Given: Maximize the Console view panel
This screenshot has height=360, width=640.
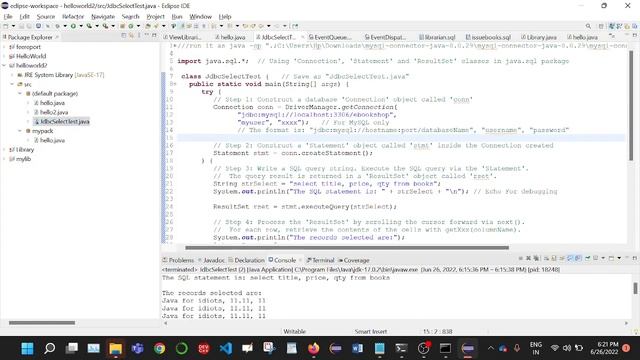Looking at the screenshot, I should [x=635, y=258].
